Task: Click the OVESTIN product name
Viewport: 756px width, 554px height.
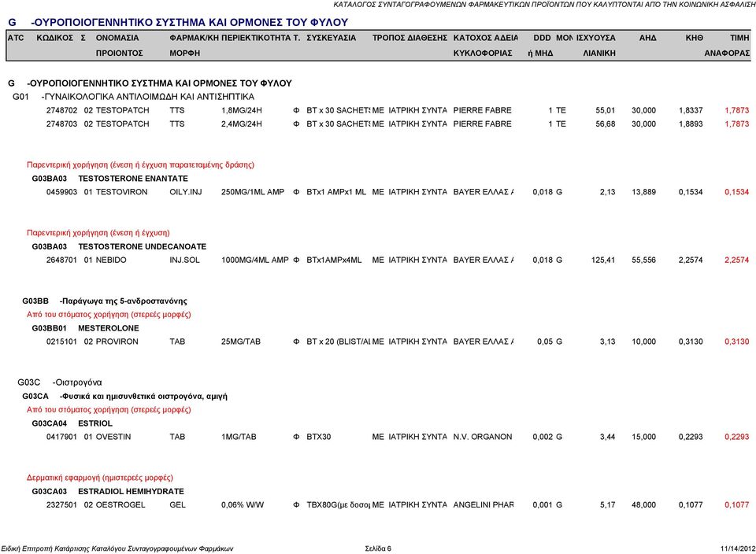Action: [x=113, y=437]
